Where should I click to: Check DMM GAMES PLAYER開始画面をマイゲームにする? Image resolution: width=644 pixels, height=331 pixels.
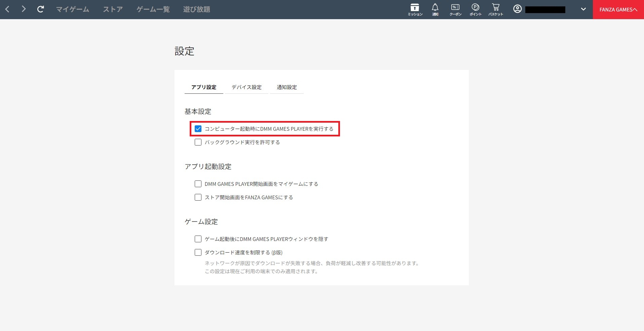[198, 184]
